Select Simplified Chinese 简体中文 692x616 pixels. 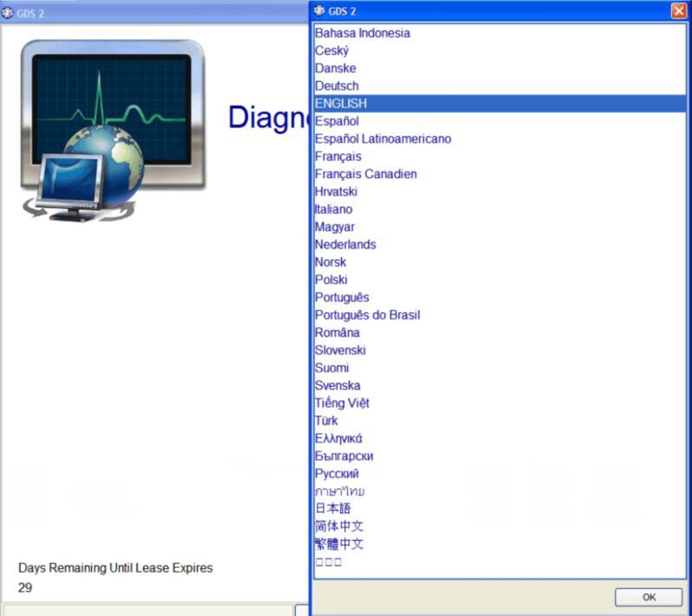[x=499, y=527]
